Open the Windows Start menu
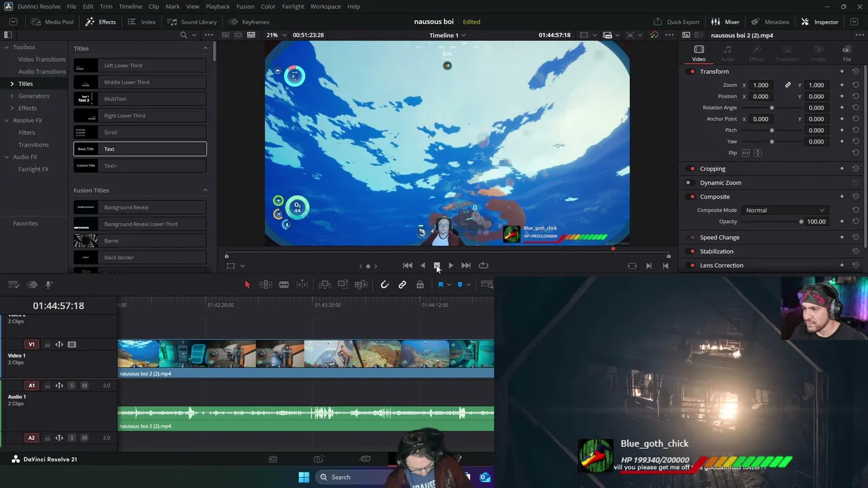 click(304, 477)
